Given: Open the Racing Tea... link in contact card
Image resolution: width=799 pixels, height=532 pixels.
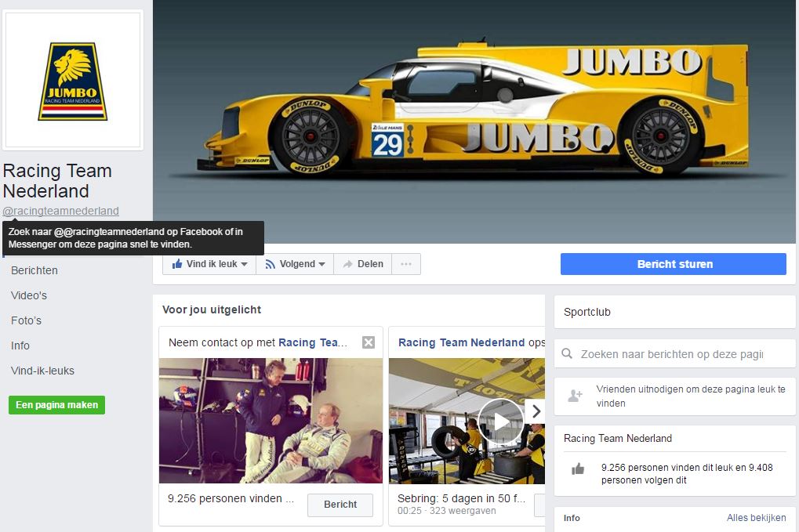Looking at the screenshot, I should pos(312,342).
